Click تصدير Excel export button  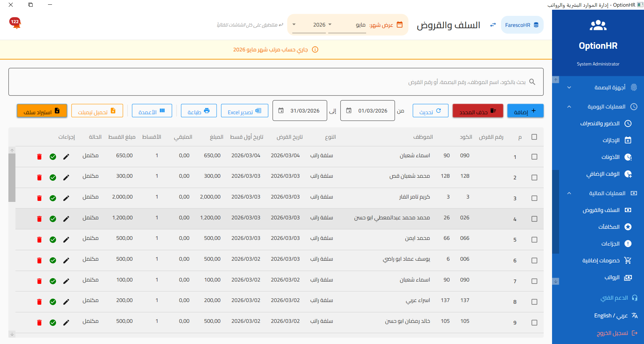(245, 111)
